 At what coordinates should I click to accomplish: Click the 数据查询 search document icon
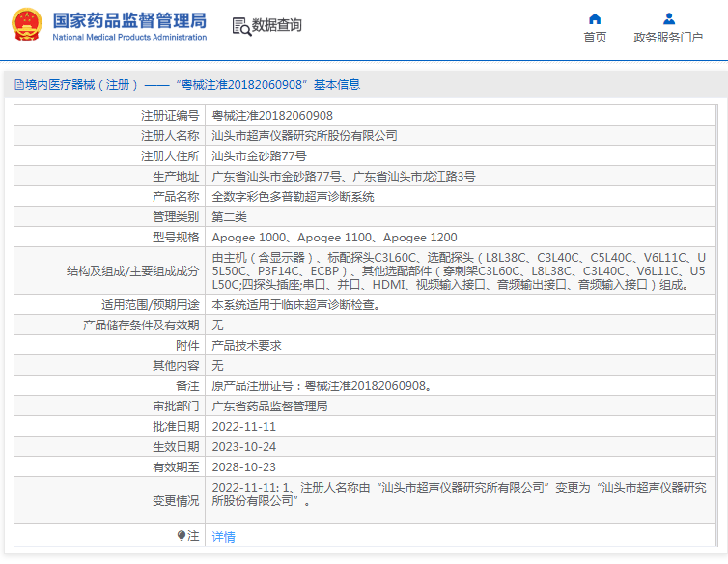[x=241, y=26]
